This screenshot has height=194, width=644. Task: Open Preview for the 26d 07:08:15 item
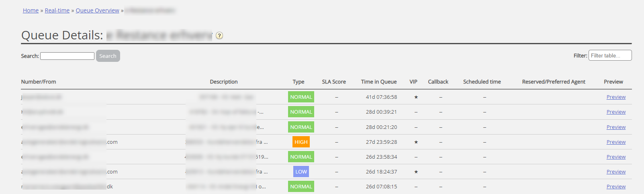616,187
